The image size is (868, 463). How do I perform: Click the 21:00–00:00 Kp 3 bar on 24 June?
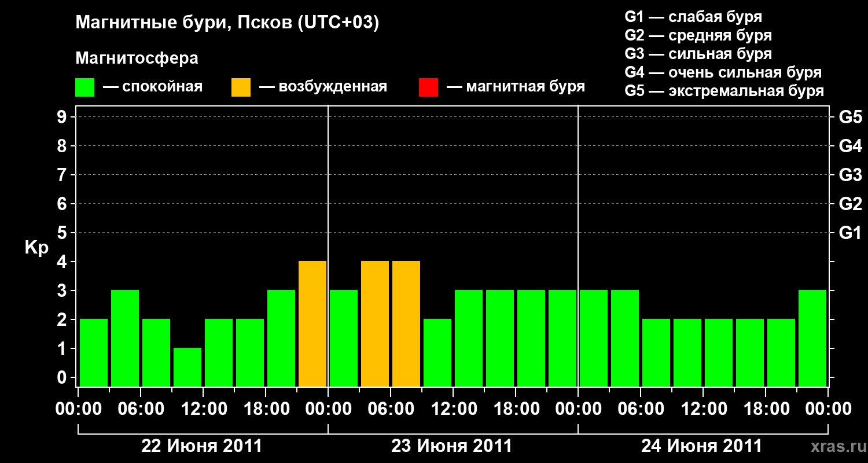(812, 338)
